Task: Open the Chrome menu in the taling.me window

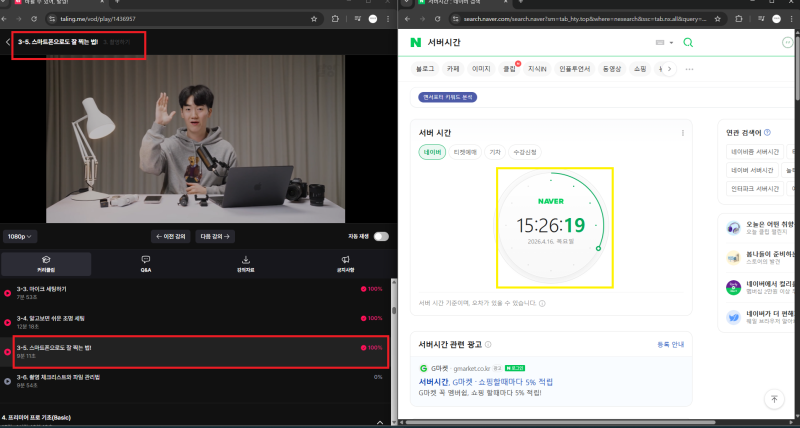Action: 388,19
